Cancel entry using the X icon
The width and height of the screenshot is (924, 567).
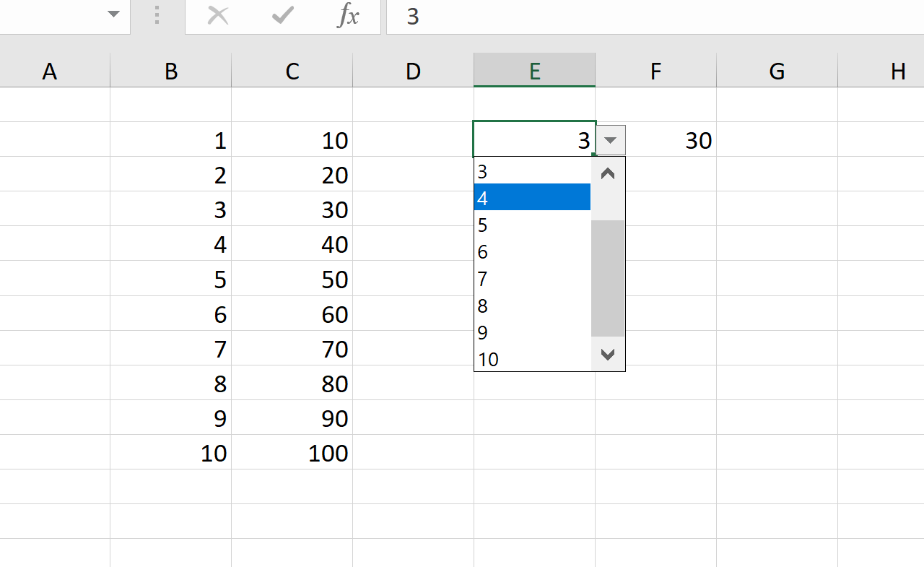pyautogui.click(x=219, y=16)
